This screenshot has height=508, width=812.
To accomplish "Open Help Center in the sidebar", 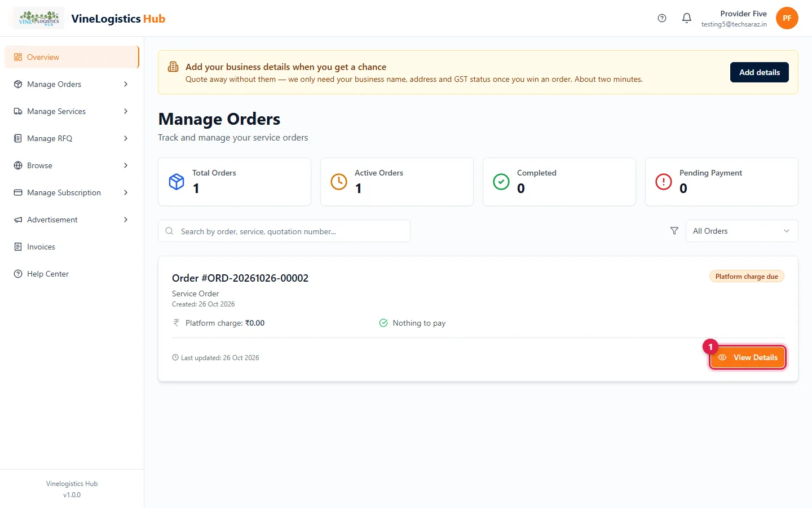I will [x=72, y=274].
